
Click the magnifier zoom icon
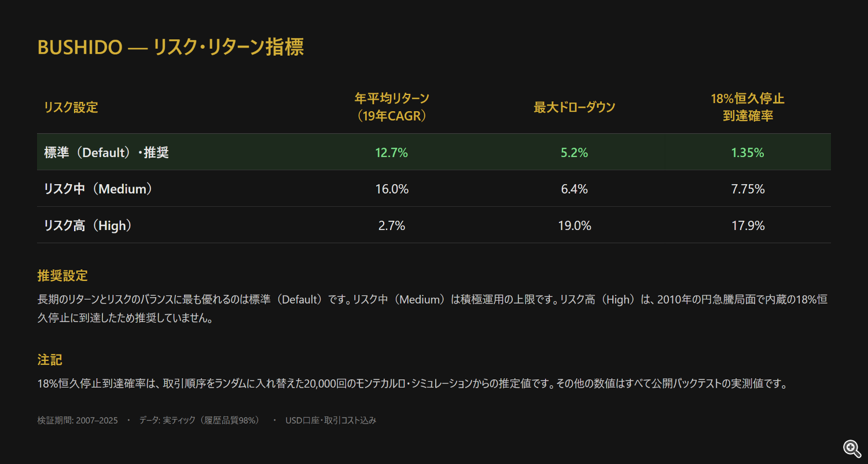tap(852, 448)
